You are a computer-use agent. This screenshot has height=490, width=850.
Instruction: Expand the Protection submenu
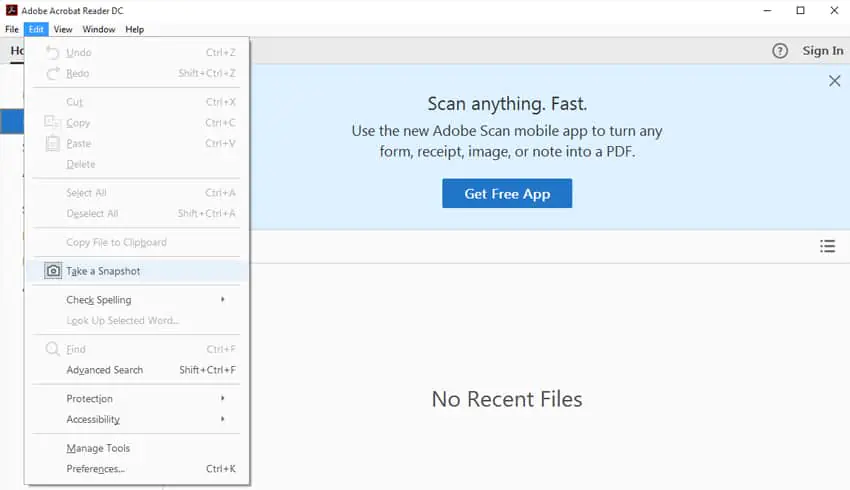[x=137, y=398]
